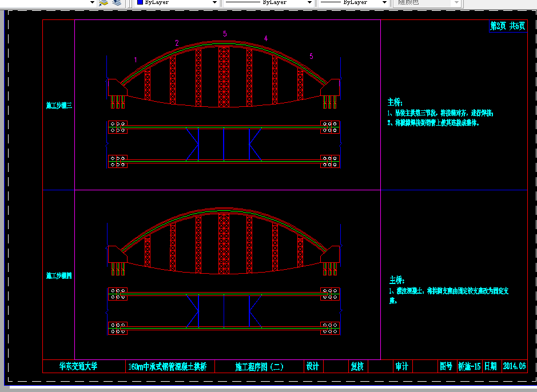This screenshot has width=537, height=392.
Task: Click the 复核 title block cell
Action: [x=357, y=366]
